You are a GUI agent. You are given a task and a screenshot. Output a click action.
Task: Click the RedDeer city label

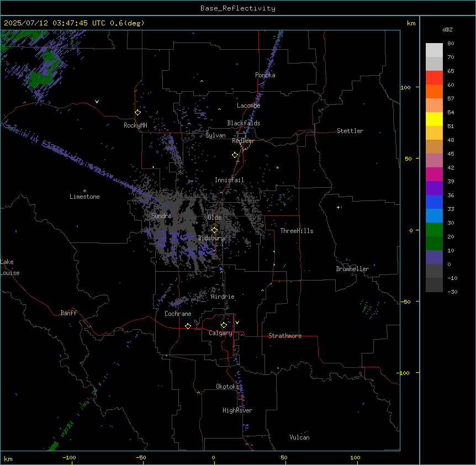[243, 141]
